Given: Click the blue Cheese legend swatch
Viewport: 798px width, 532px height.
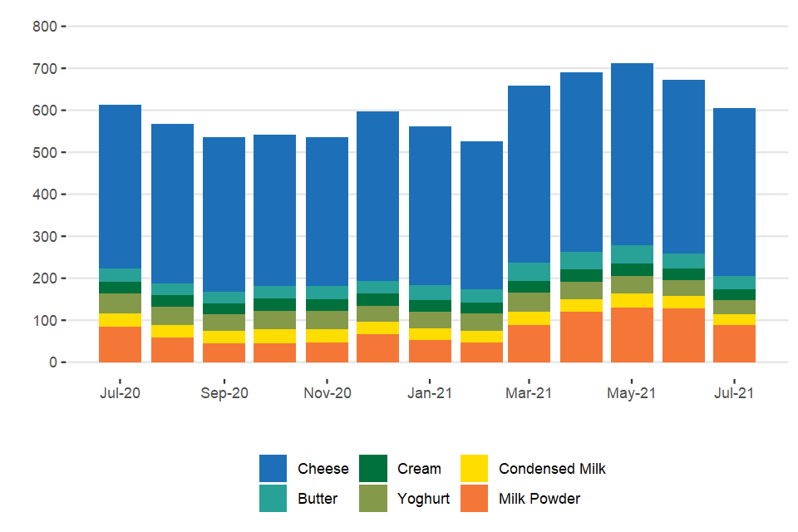Looking at the screenshot, I should point(273,469).
